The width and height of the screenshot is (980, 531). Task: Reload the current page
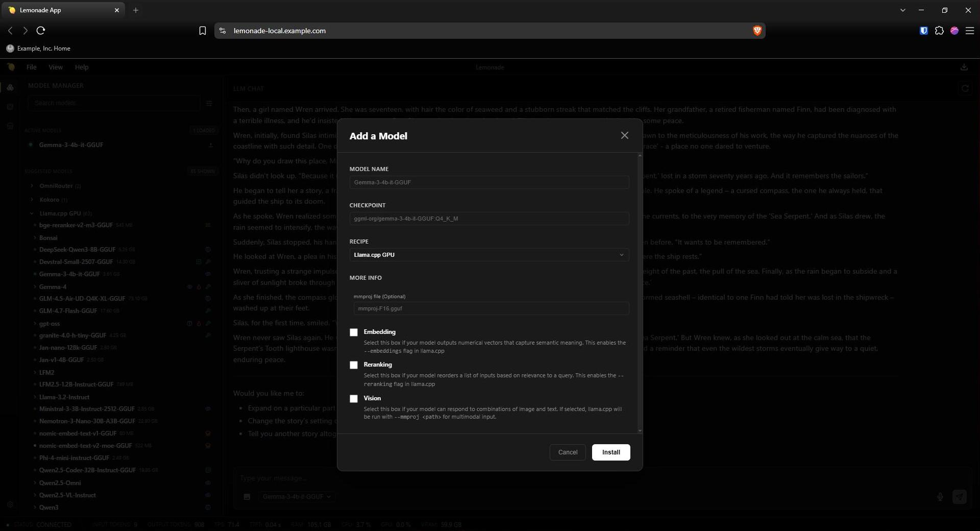point(41,31)
